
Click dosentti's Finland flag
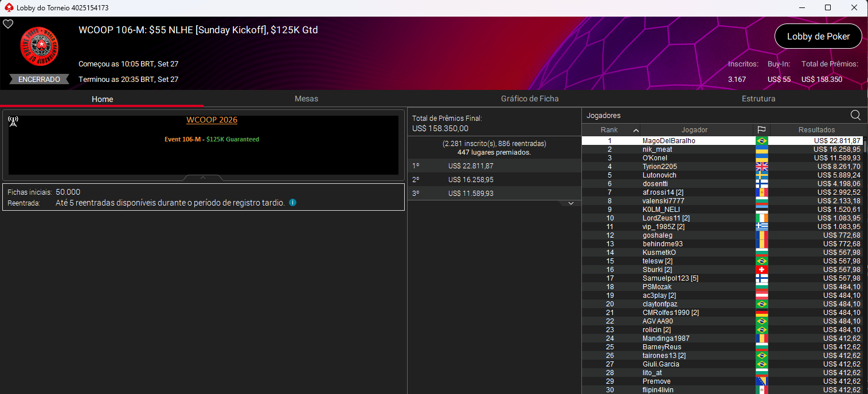(762, 184)
